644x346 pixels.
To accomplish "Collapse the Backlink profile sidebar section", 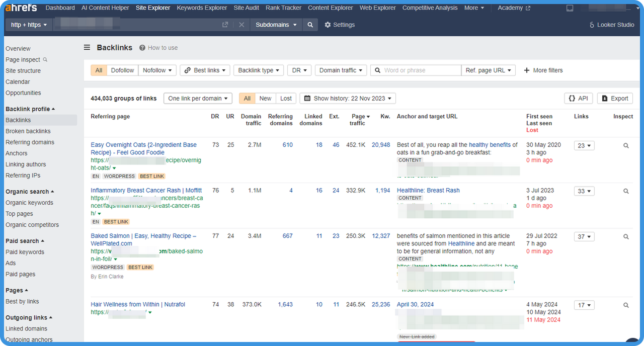I will [x=30, y=109].
